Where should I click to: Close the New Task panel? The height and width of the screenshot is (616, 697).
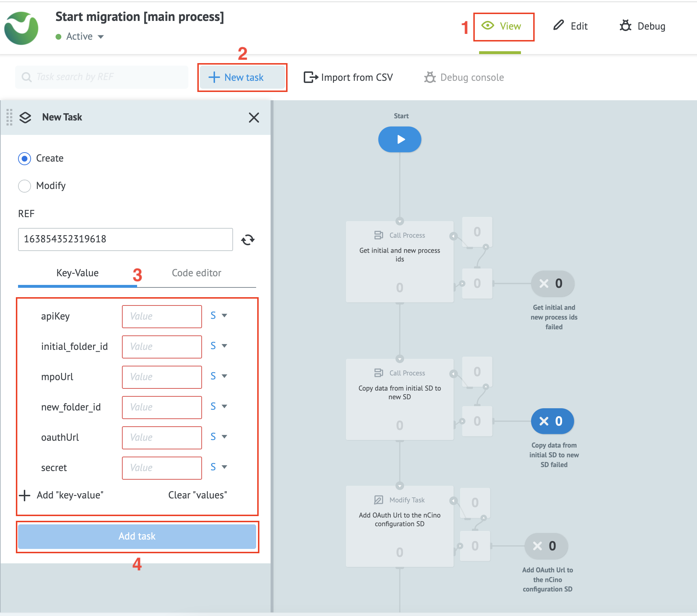click(254, 117)
